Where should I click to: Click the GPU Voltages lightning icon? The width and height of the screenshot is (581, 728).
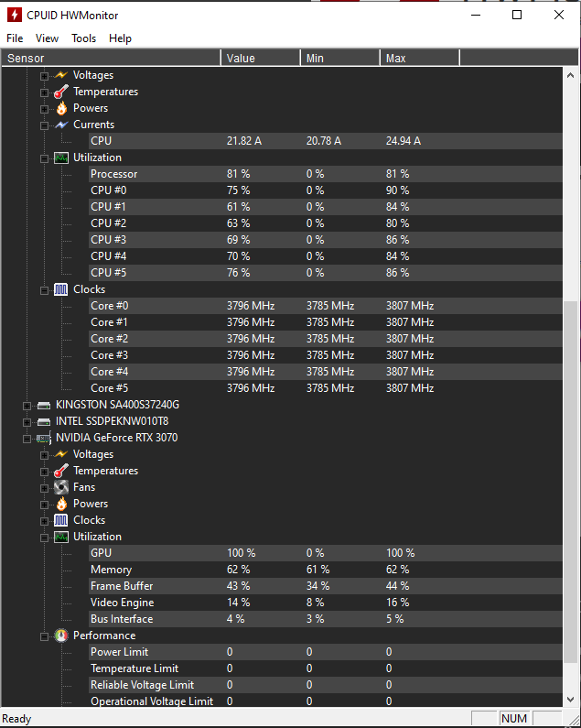pos(61,454)
